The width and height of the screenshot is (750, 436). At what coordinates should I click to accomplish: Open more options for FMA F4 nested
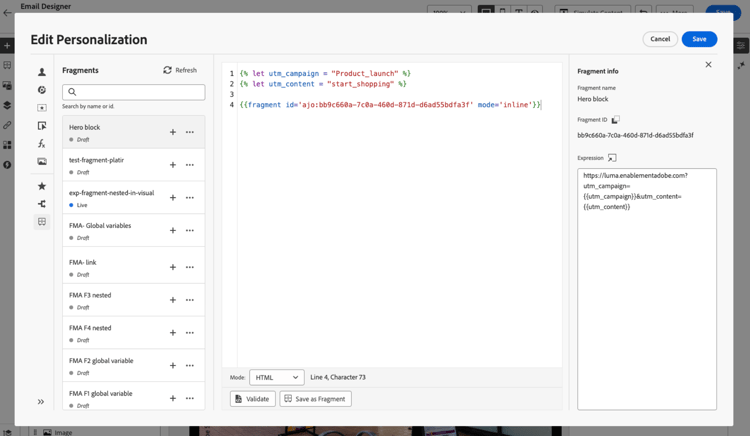(x=190, y=333)
